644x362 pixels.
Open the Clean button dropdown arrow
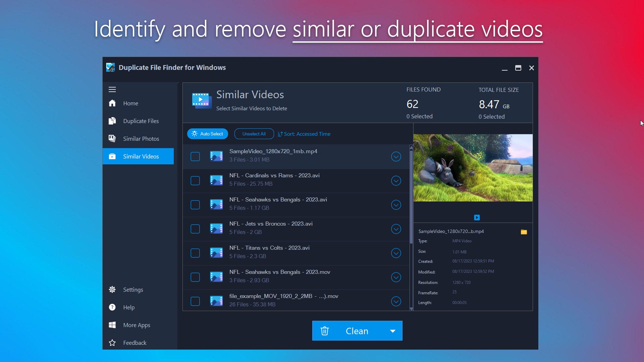[393, 331]
